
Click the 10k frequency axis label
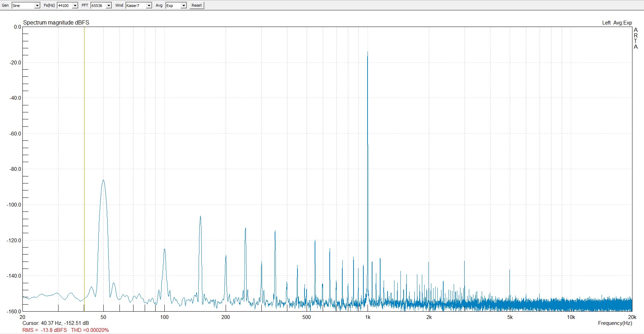pyautogui.click(x=571, y=317)
